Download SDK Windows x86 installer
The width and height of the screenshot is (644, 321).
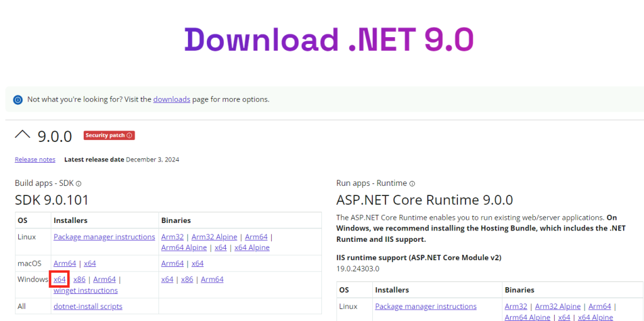pos(79,280)
